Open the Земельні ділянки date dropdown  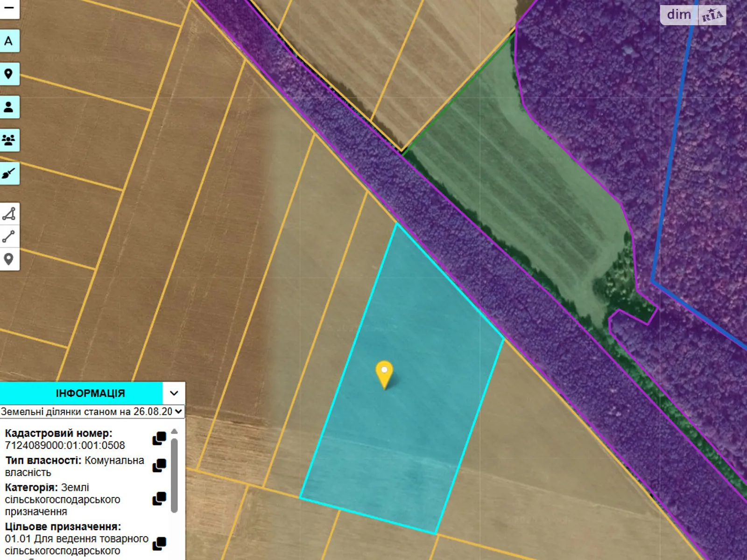(92, 412)
